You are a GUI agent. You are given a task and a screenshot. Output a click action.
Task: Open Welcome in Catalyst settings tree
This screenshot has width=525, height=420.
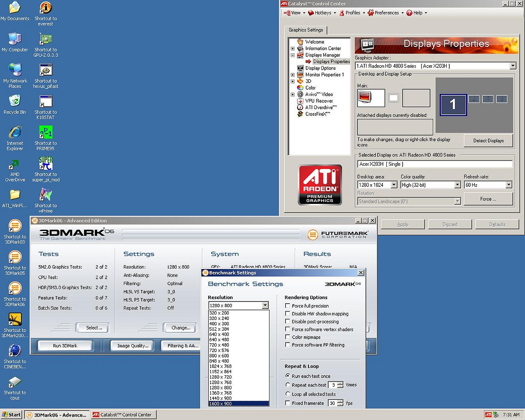[x=315, y=42]
